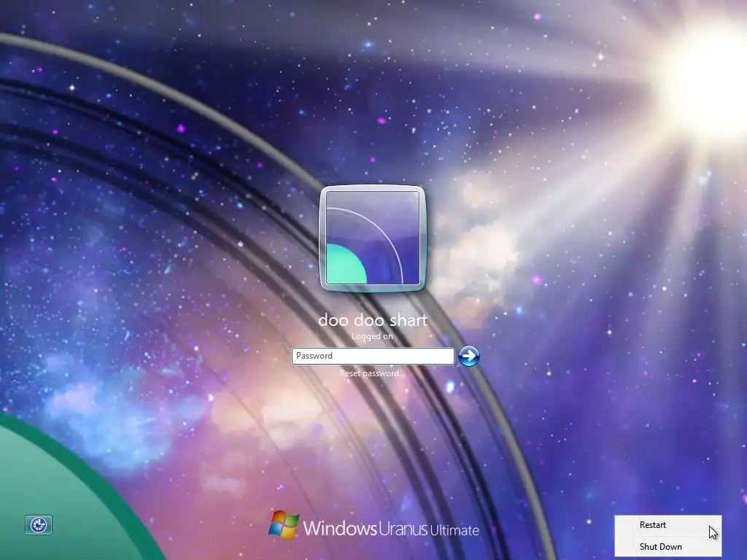Click the "Logged on" status text
Viewport: 747px width, 560px height.
(372, 336)
